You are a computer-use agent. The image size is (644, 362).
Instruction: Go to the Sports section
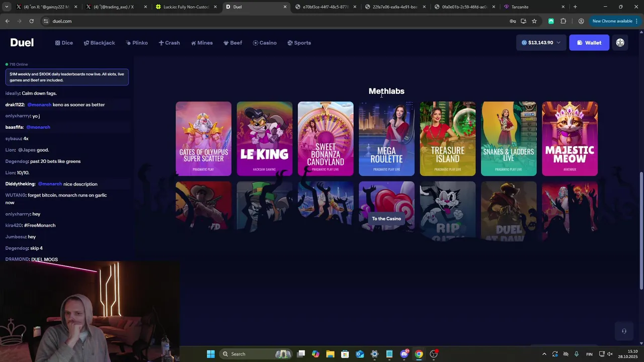[299, 43]
